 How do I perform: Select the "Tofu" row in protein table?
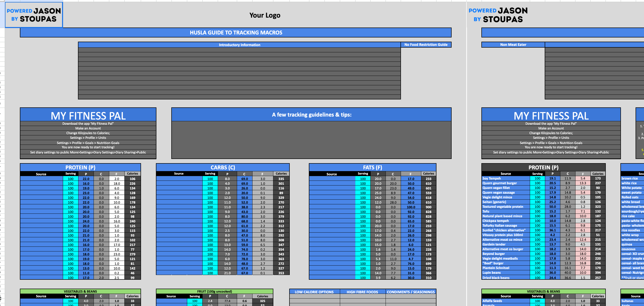tap(486, 211)
